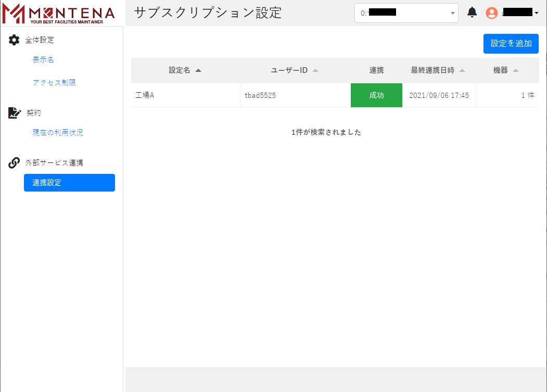Image resolution: width=547 pixels, height=392 pixels.
Task: Click the link icon beside 外部サービス連携
Action: 14,163
